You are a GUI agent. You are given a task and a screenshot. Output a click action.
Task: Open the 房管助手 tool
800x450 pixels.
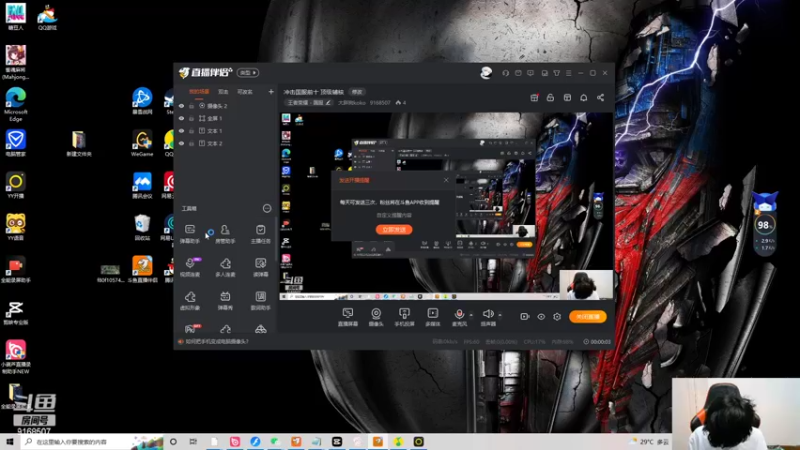(x=225, y=234)
